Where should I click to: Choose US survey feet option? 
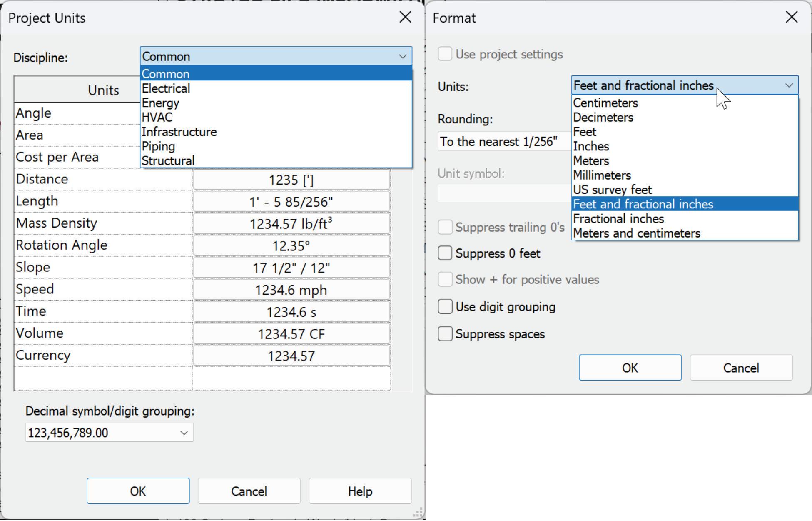[x=612, y=190]
